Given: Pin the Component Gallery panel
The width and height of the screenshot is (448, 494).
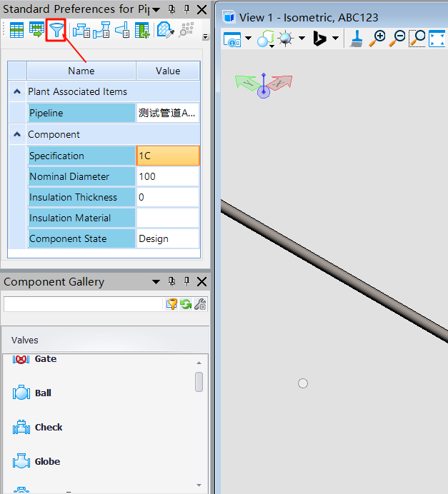Looking at the screenshot, I should pos(186,282).
